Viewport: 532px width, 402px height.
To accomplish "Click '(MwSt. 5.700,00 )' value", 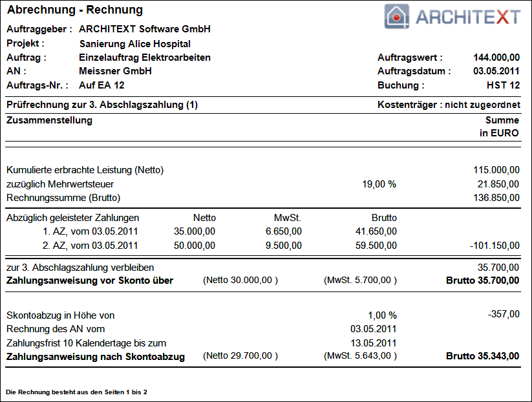I will (360, 280).
